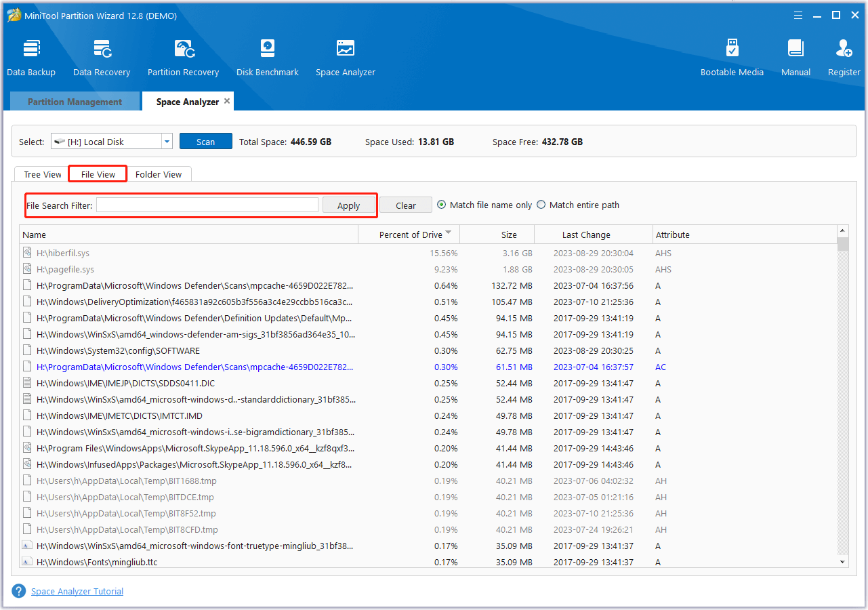This screenshot has width=868, height=610.
Task: Open the Manual
Action: tap(795, 58)
